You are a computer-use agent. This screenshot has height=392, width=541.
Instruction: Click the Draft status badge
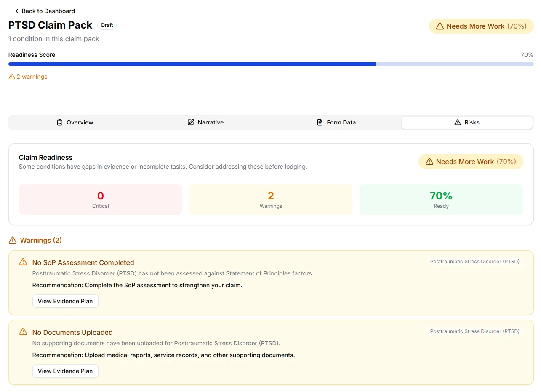point(107,25)
